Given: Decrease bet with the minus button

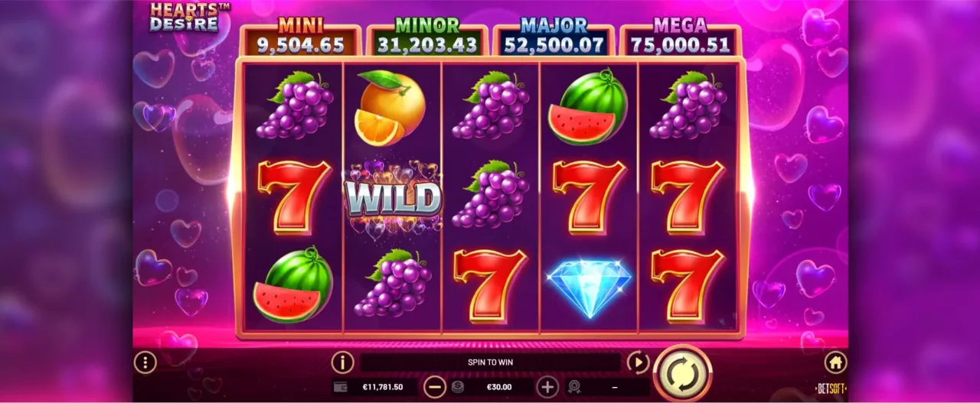Looking at the screenshot, I should [x=434, y=387].
